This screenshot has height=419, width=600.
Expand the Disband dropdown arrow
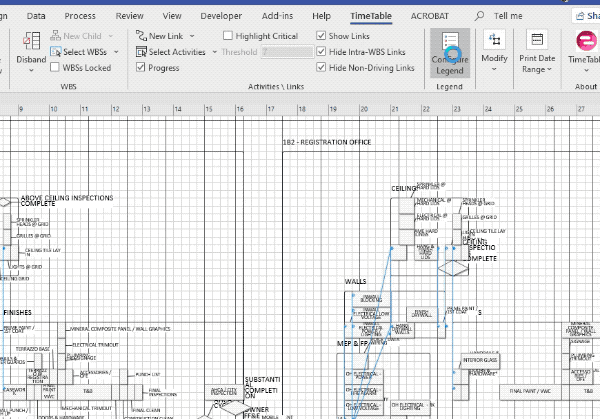click(x=31, y=70)
